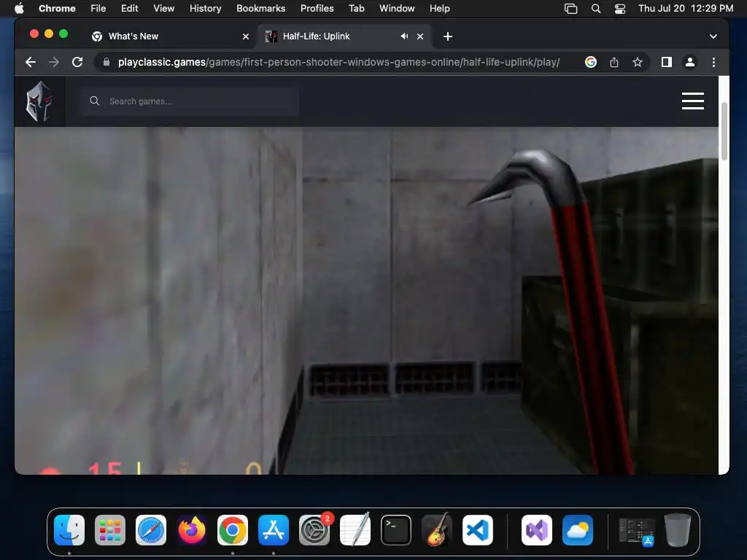Open the Help menu
The image size is (747, 560).
pyautogui.click(x=439, y=8)
